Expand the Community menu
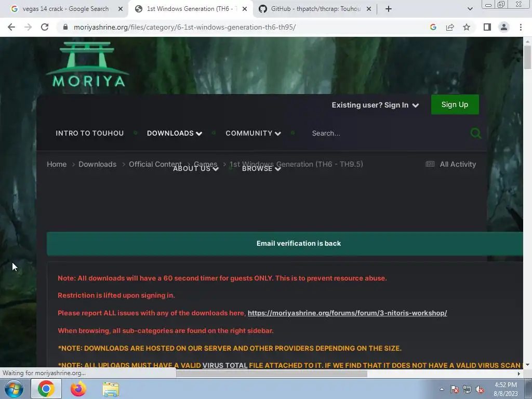 tap(253, 134)
